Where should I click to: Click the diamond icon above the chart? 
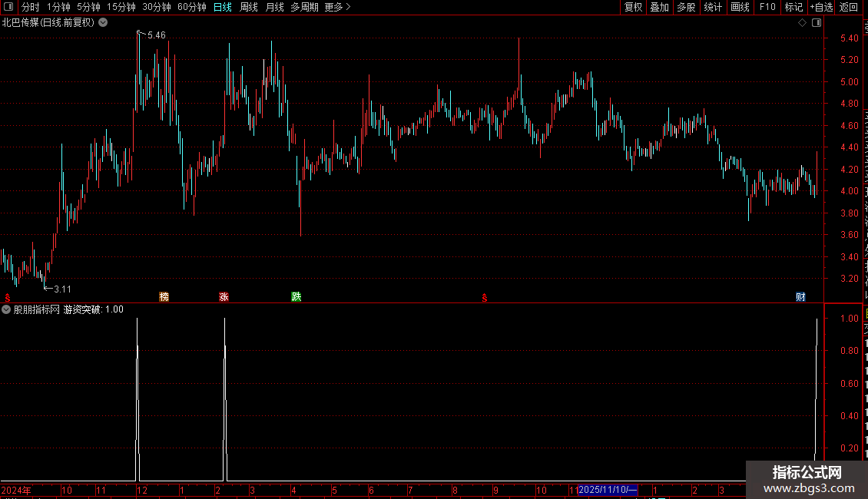pos(802,23)
